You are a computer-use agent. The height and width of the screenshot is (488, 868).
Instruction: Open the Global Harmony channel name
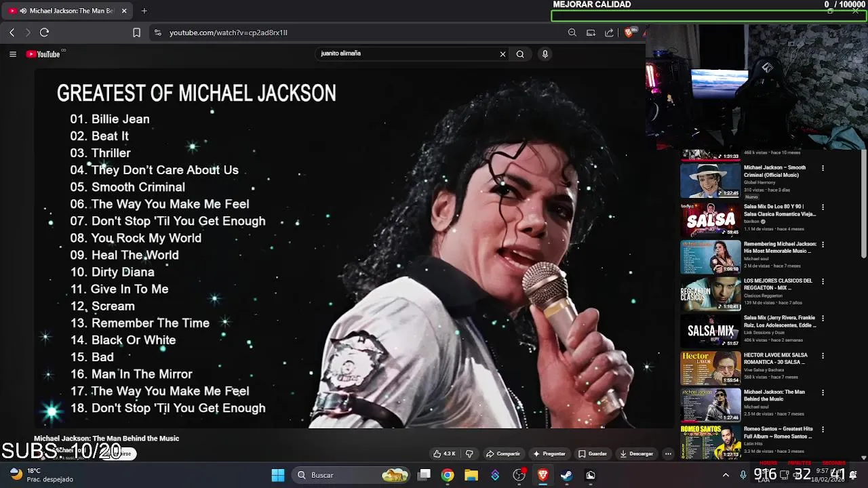click(x=759, y=182)
